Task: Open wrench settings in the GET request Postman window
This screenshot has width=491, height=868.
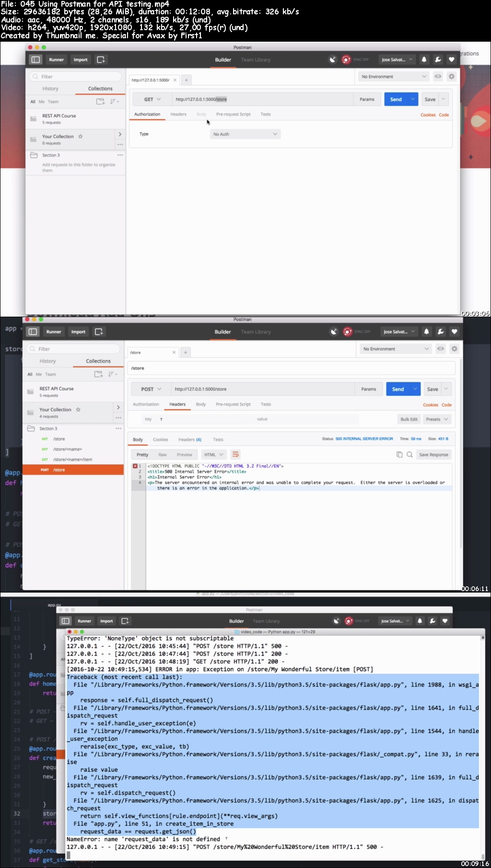Action: click(438, 59)
